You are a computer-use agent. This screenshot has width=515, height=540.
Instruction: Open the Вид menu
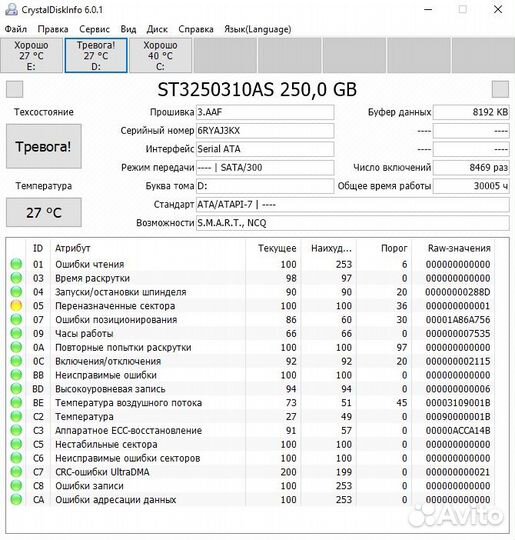128,29
